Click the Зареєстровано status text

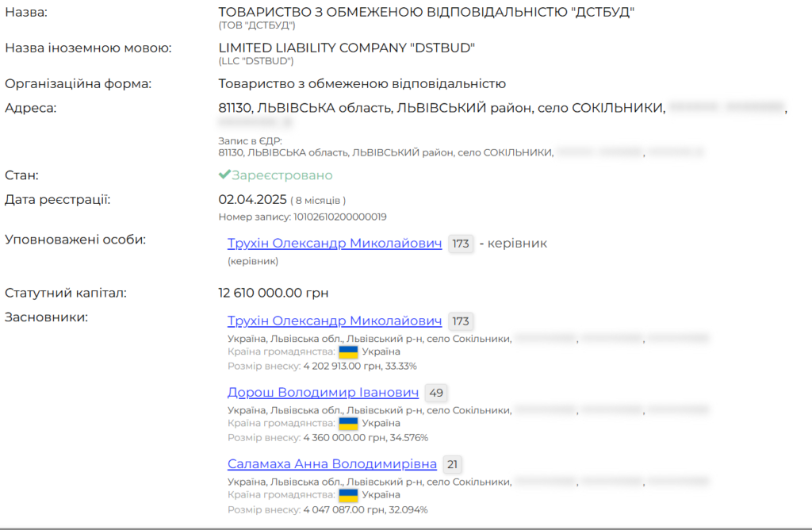(x=282, y=175)
